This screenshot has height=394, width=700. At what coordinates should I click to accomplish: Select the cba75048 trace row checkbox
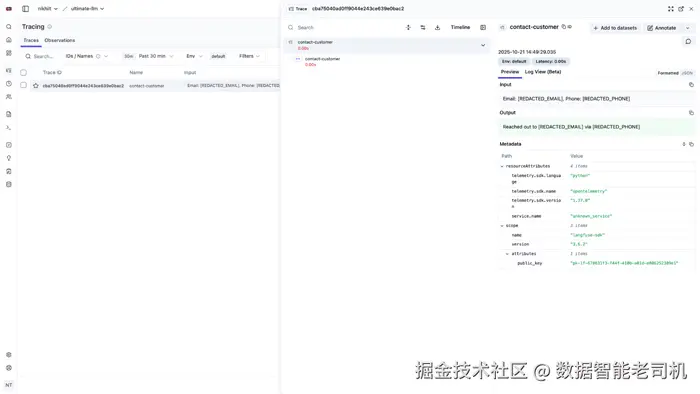24,85
